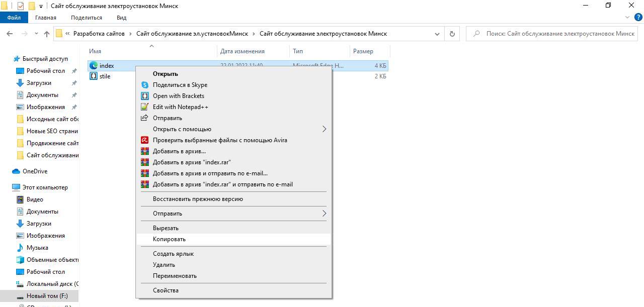This screenshot has height=307, width=644.
Task: Expand the Открыть с помощью submenu
Action: (324, 129)
